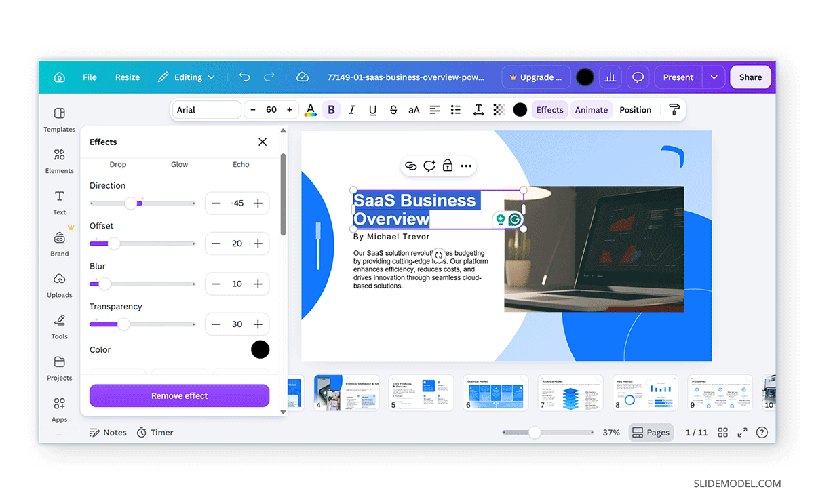Check the cloud save status icon
The width and height of the screenshot is (814, 504).
point(303,77)
